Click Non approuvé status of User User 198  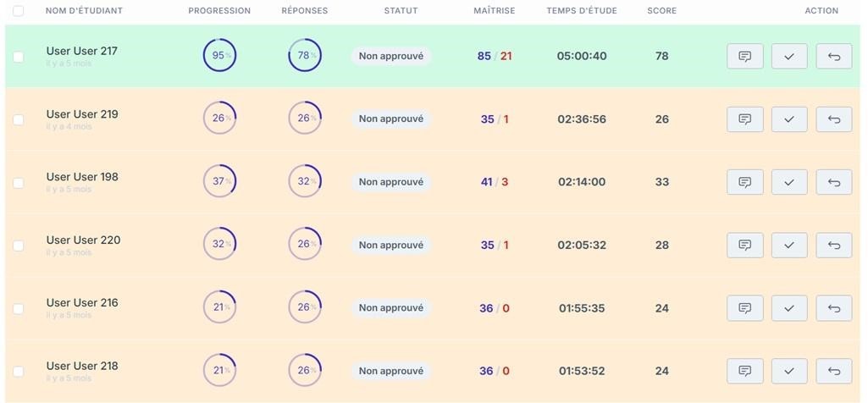coord(391,182)
